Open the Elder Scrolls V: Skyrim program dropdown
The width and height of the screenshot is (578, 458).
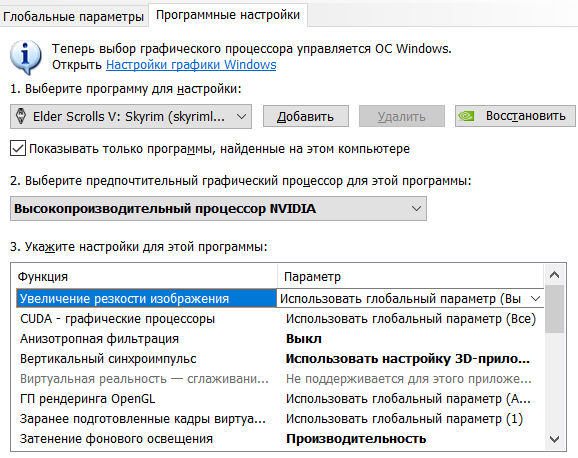pyautogui.click(x=131, y=117)
